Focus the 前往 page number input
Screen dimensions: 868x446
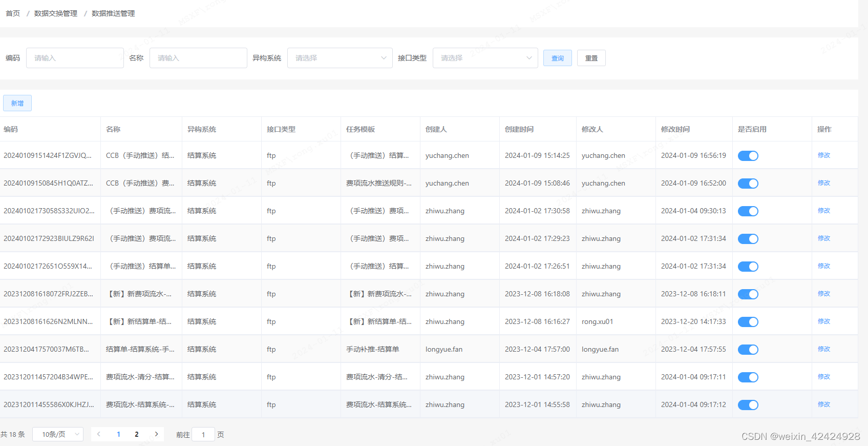coord(203,435)
